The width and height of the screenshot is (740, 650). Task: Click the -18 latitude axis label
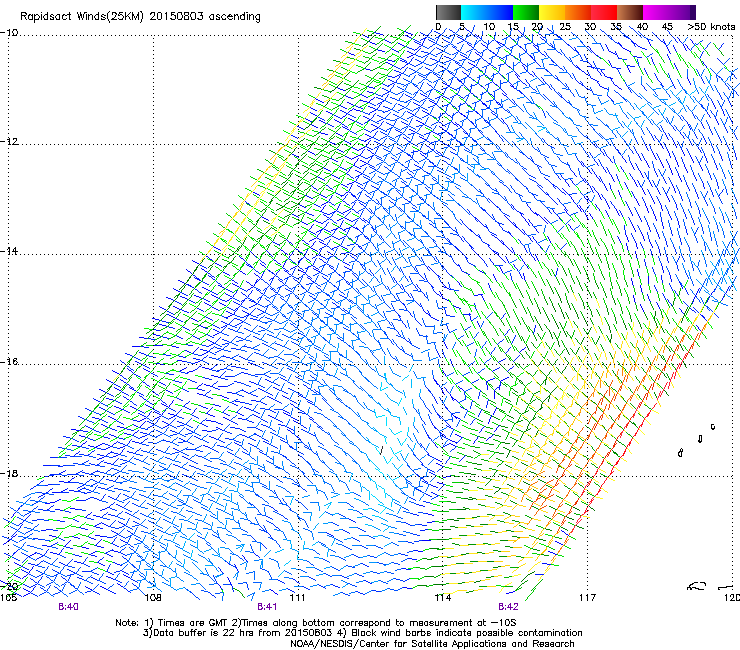point(9,473)
